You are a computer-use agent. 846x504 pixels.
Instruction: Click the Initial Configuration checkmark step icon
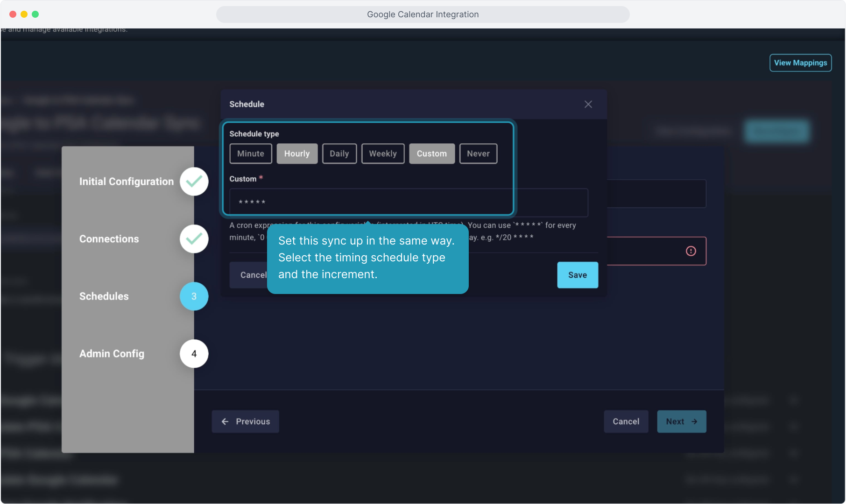194,182
